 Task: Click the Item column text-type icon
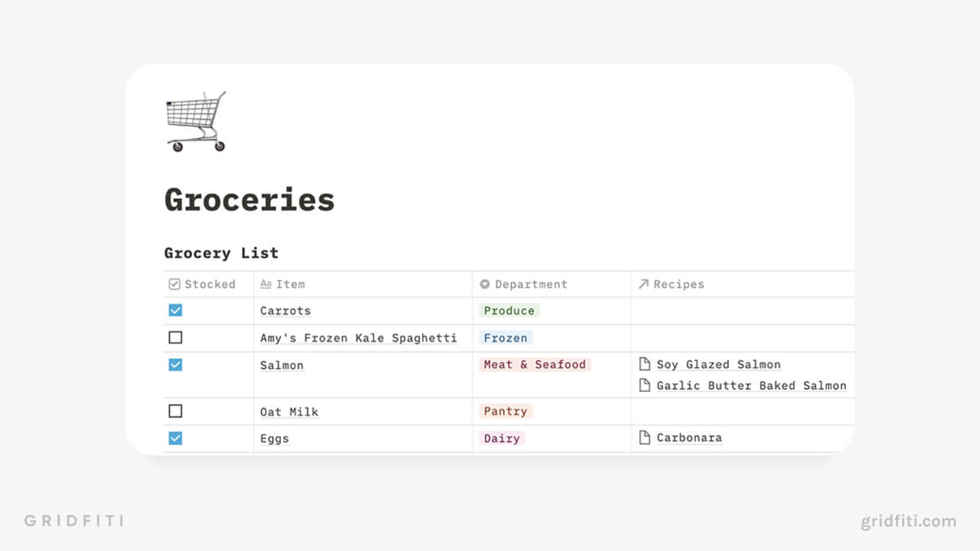[x=265, y=284]
